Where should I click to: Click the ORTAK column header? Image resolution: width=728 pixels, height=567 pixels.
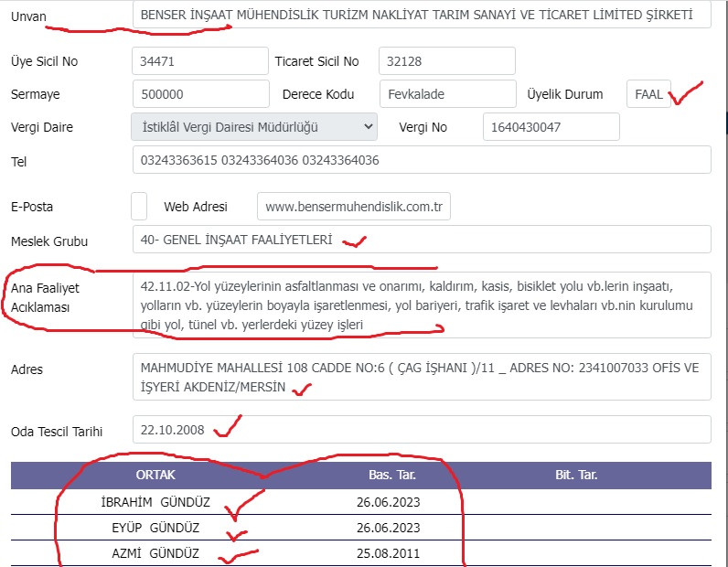tap(155, 475)
